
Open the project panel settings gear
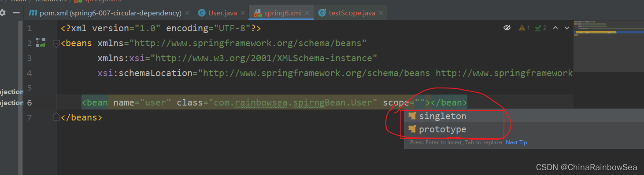(x=2, y=13)
